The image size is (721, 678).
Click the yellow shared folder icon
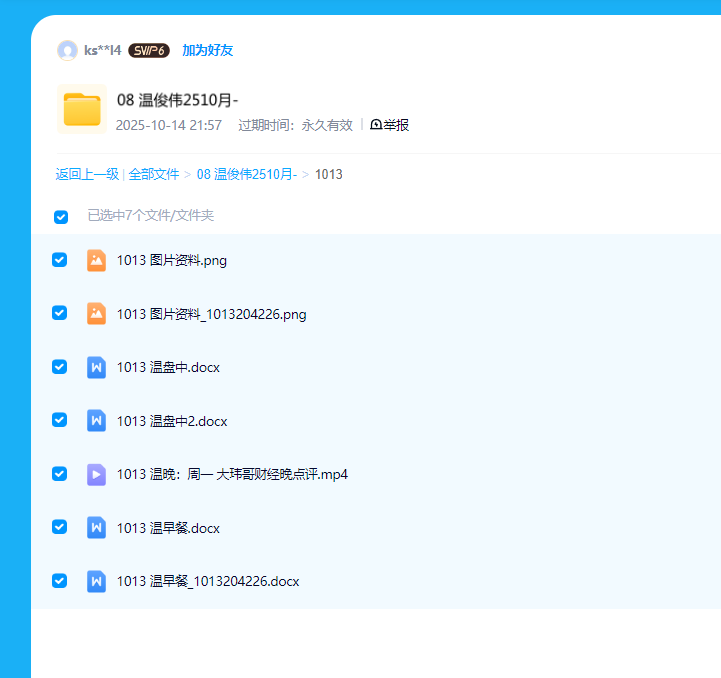[82, 109]
